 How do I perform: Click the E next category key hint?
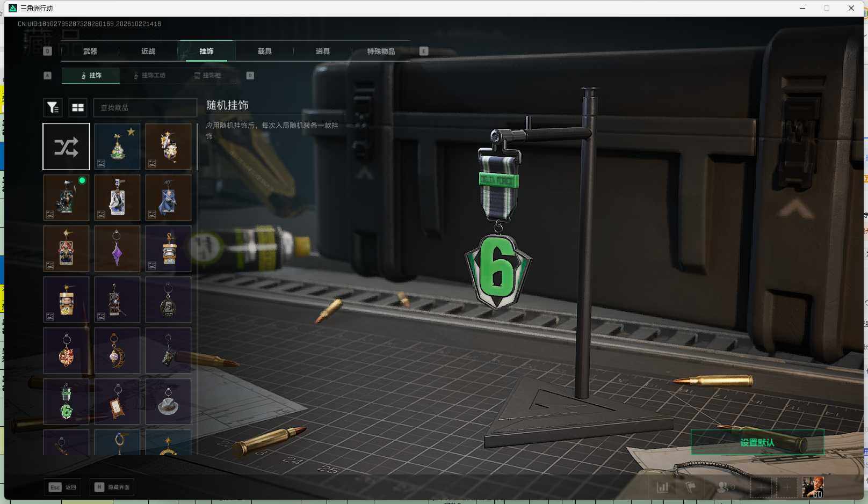pyautogui.click(x=424, y=52)
